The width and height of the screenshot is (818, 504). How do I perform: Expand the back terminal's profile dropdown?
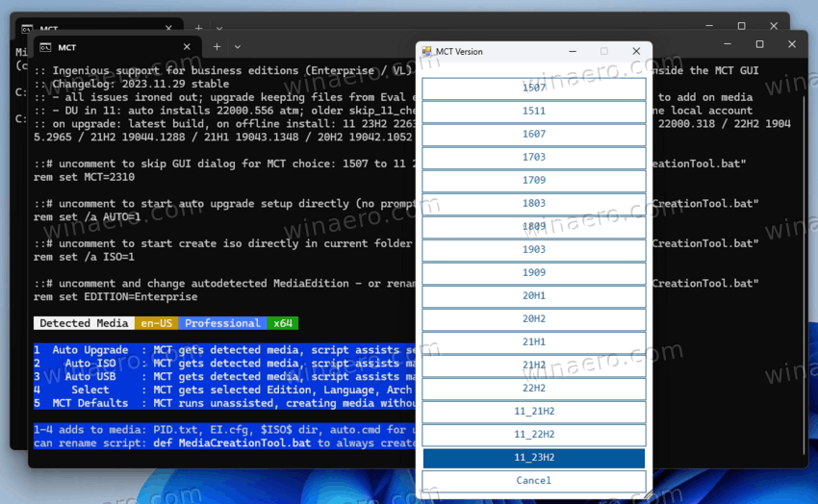click(219, 28)
